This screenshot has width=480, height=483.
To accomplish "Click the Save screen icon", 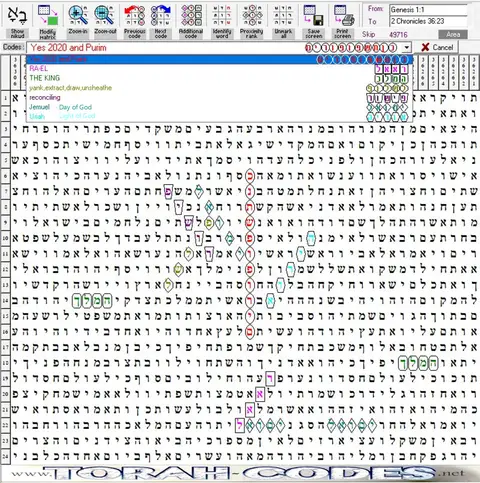I will point(314,21).
